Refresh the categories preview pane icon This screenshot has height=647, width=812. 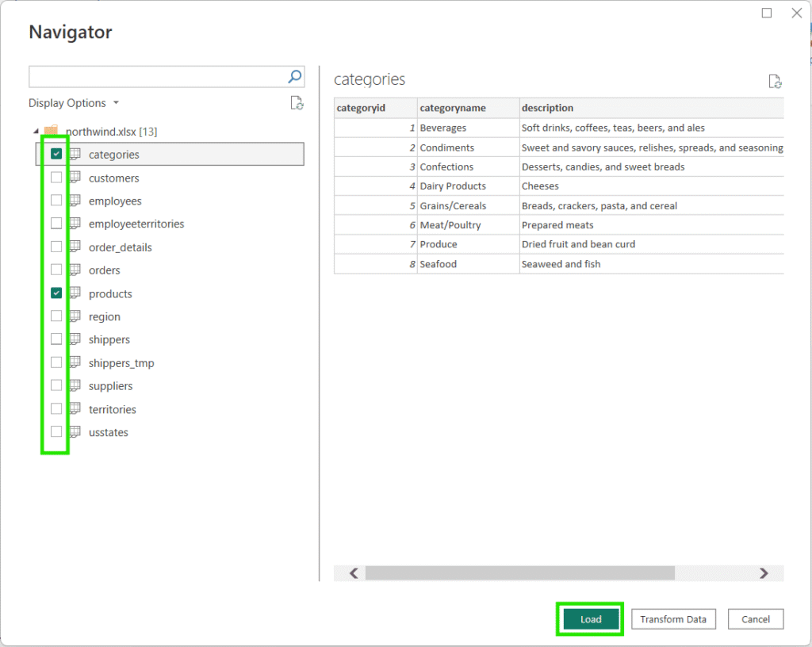tap(776, 80)
